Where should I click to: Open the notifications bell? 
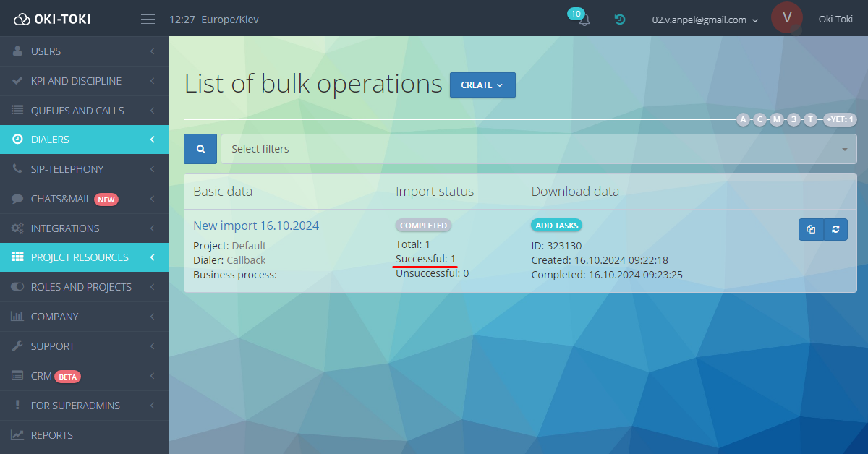584,20
